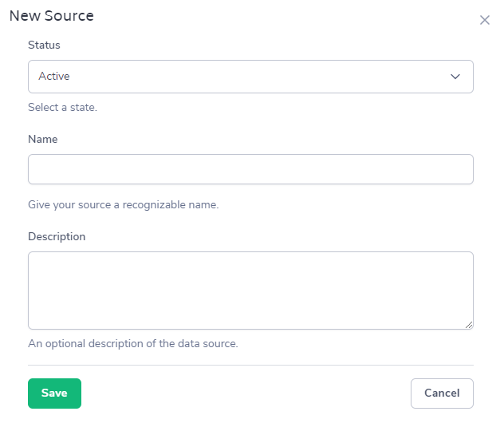Click the word 'Cancel' on outlined button
Image resolution: width=504 pixels, height=431 pixels.
442,393
